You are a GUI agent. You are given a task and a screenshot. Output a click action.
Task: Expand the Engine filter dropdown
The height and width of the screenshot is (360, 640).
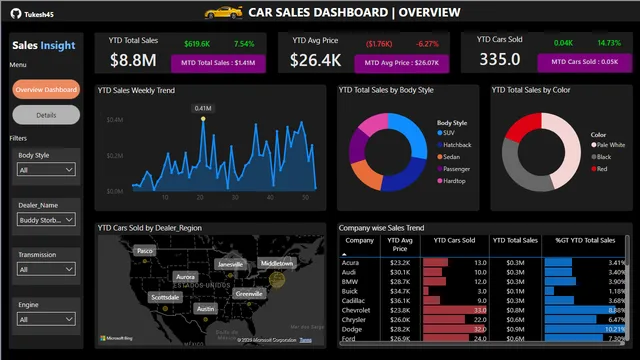[x=46, y=319]
